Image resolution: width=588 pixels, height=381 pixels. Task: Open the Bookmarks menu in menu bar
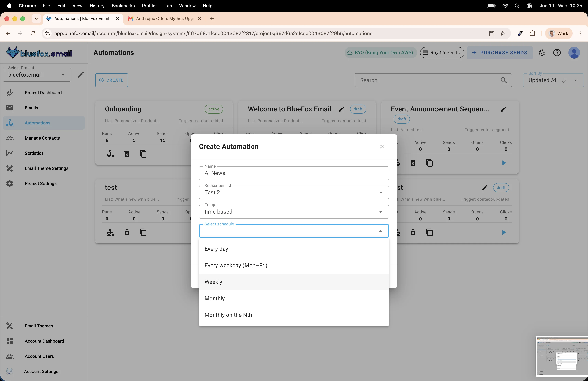pos(123,6)
